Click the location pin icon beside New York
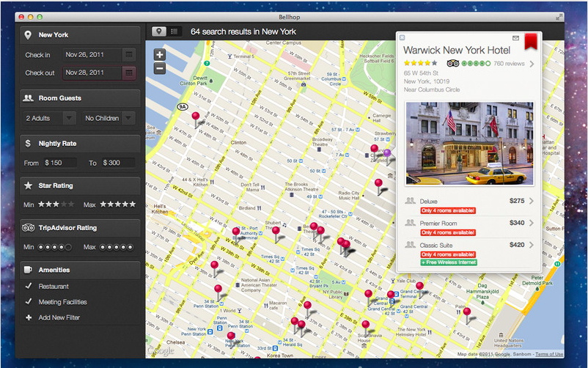 [28, 35]
